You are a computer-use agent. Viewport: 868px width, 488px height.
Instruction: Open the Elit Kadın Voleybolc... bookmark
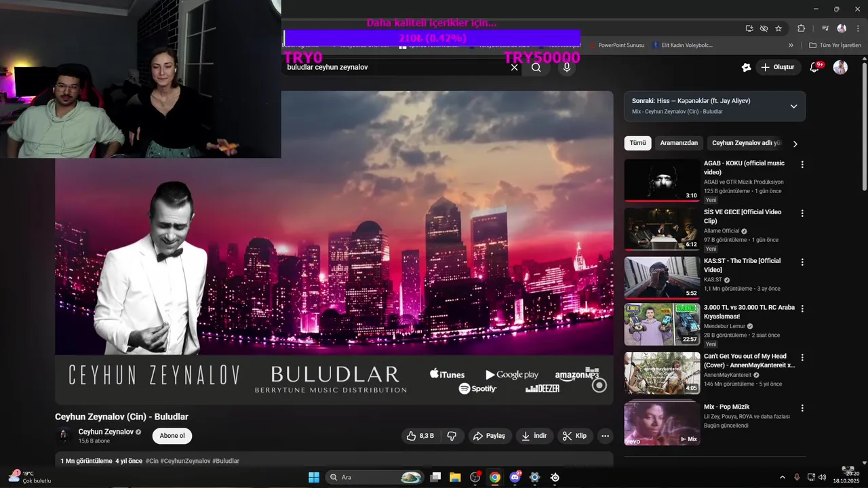click(682, 45)
